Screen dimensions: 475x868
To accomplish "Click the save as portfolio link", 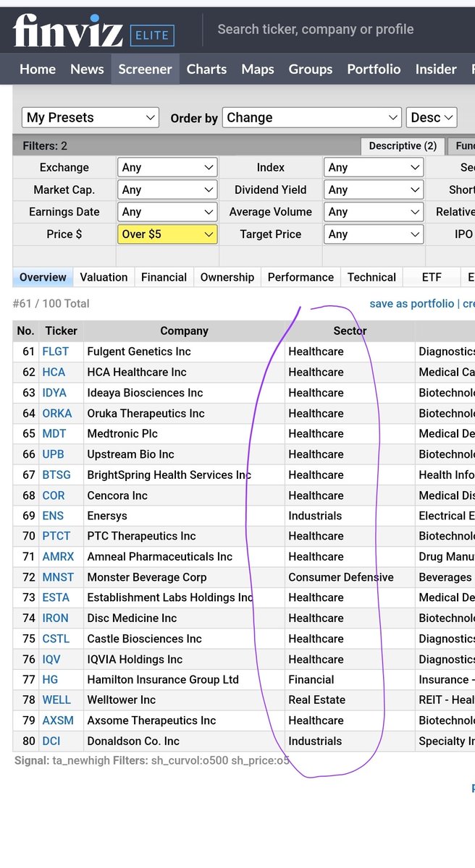I will 412,304.
